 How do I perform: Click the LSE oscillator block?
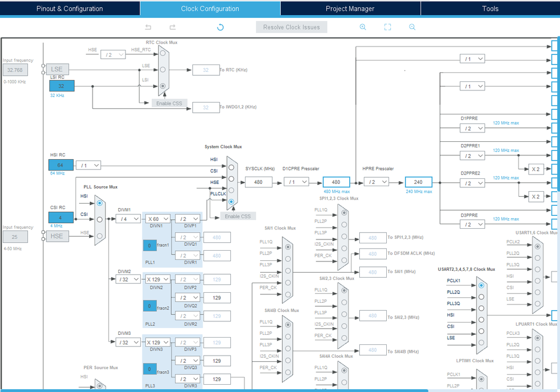[x=57, y=70]
